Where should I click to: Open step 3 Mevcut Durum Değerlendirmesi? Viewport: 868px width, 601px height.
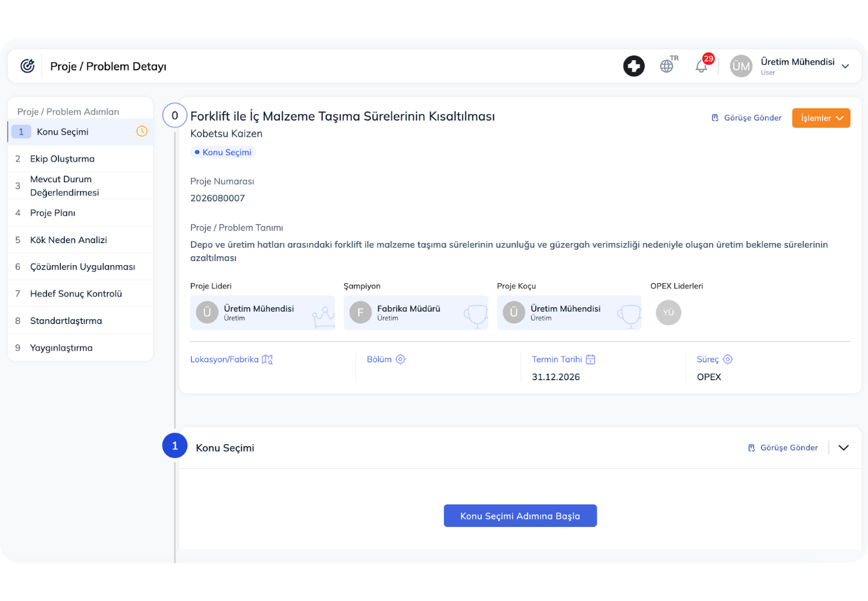click(80, 186)
